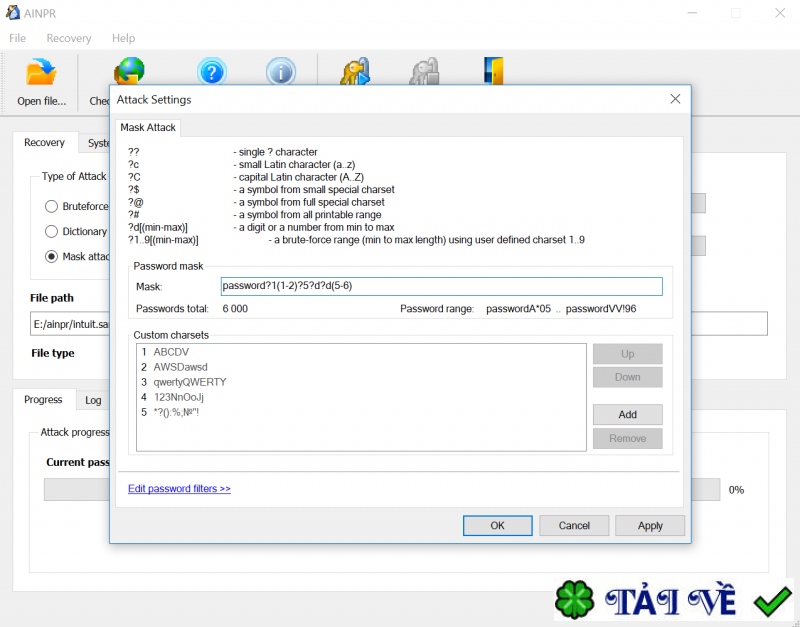Screen dimensions: 800x627
Task: Switch to the Mask Attack tab
Action: (x=147, y=127)
